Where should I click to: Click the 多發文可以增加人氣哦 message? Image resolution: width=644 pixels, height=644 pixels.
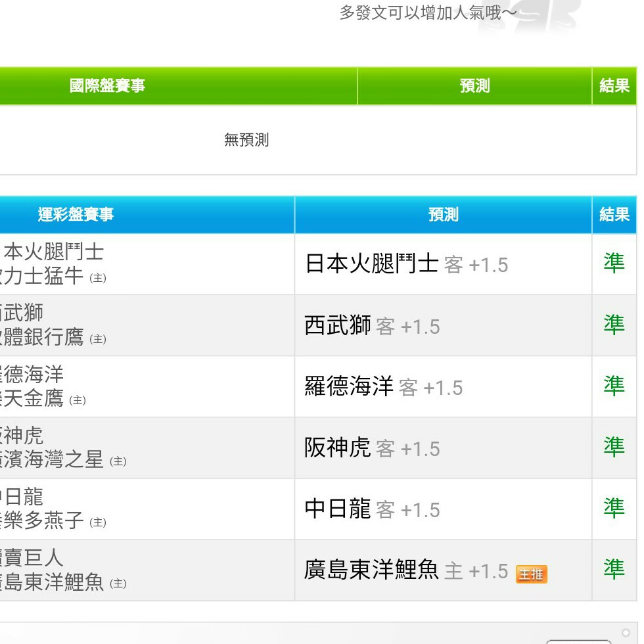click(x=428, y=13)
